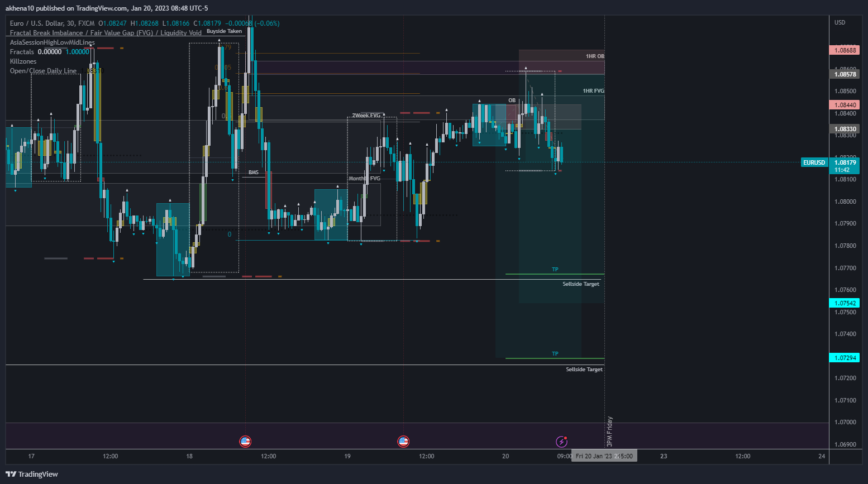Open the purple lightning event icon
This screenshot has height=484, width=868.
pos(562,442)
